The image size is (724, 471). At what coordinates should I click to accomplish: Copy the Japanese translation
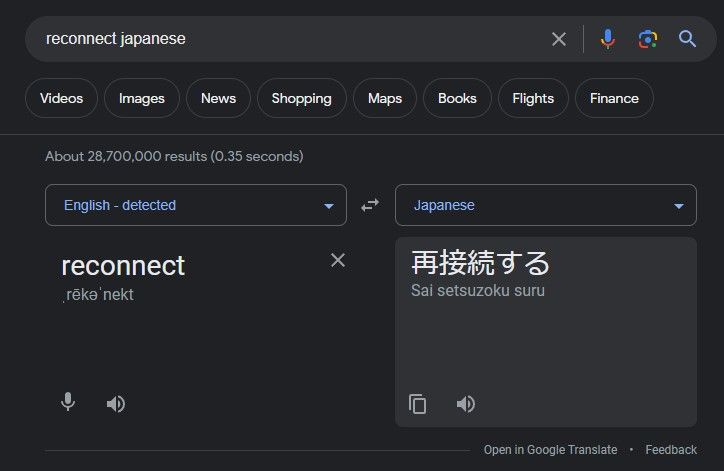point(418,404)
